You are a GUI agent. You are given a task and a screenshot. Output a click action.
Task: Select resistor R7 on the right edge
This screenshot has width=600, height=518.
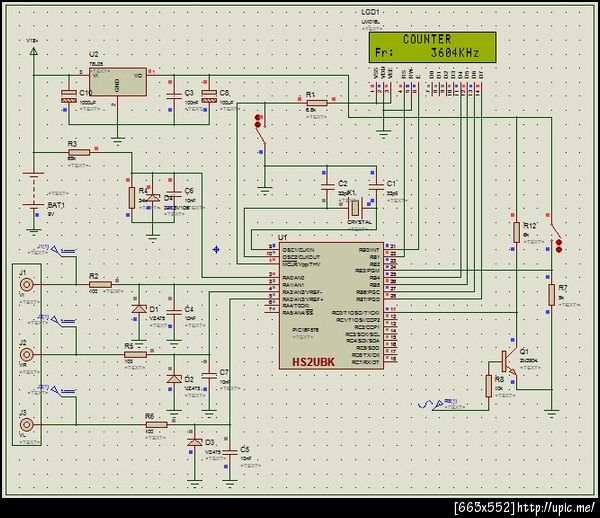point(551,295)
